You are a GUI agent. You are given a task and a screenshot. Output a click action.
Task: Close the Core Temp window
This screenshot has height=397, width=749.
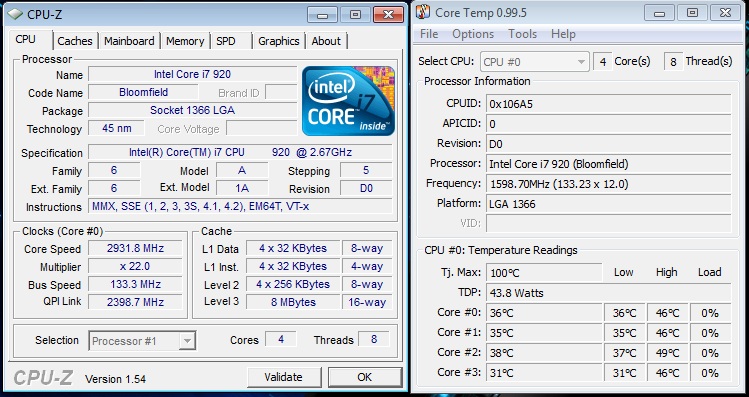[x=726, y=13]
